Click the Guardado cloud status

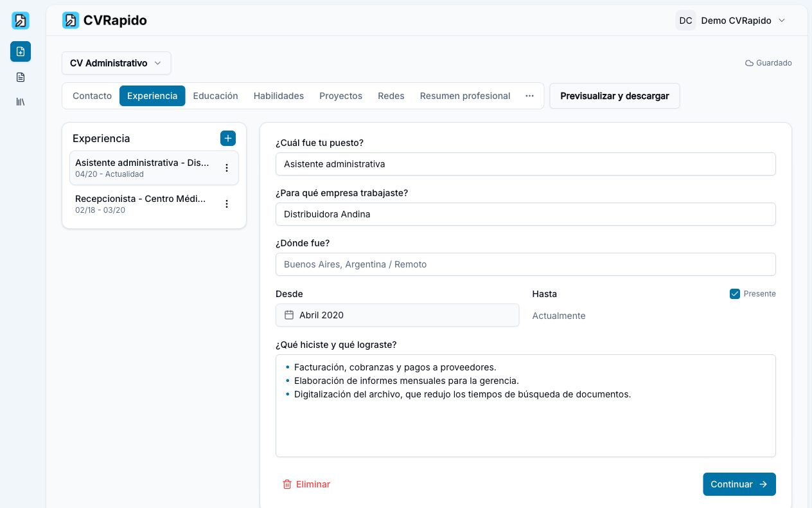768,63
